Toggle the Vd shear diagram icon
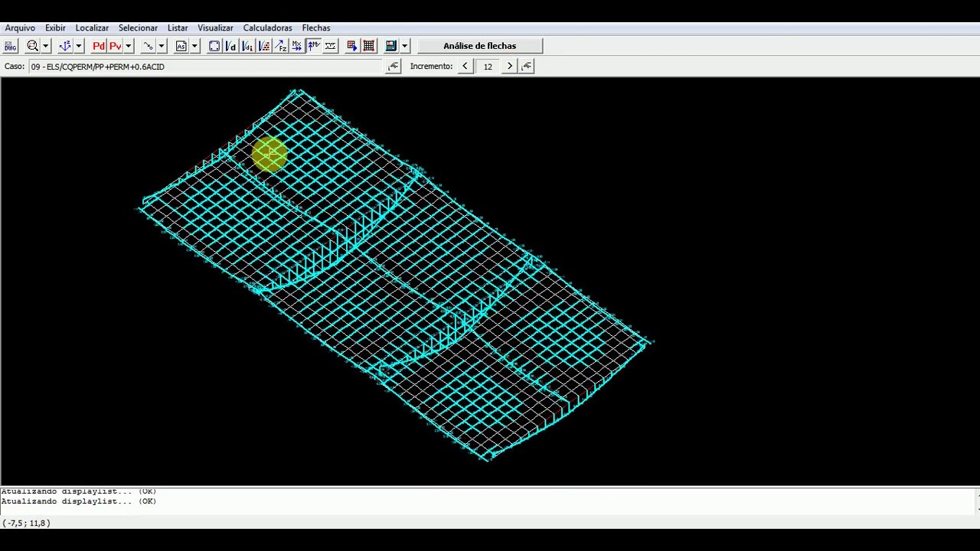The width and height of the screenshot is (980, 551). click(x=230, y=46)
